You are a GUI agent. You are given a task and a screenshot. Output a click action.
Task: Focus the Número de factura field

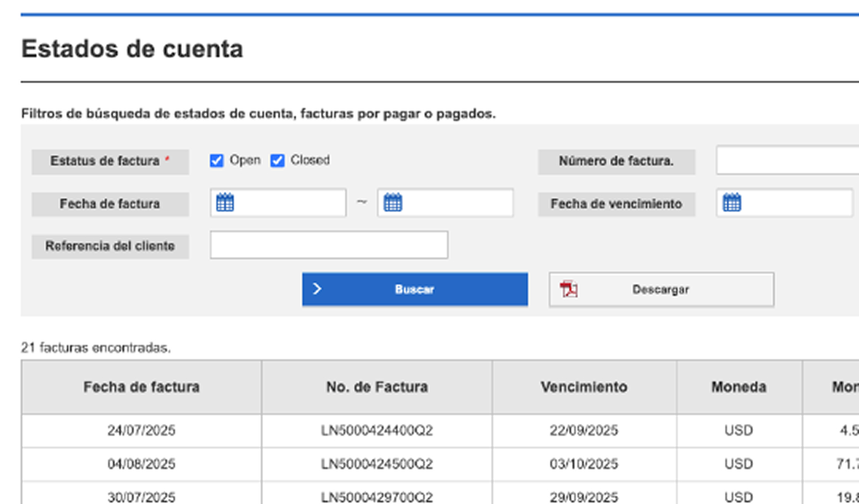point(787,161)
